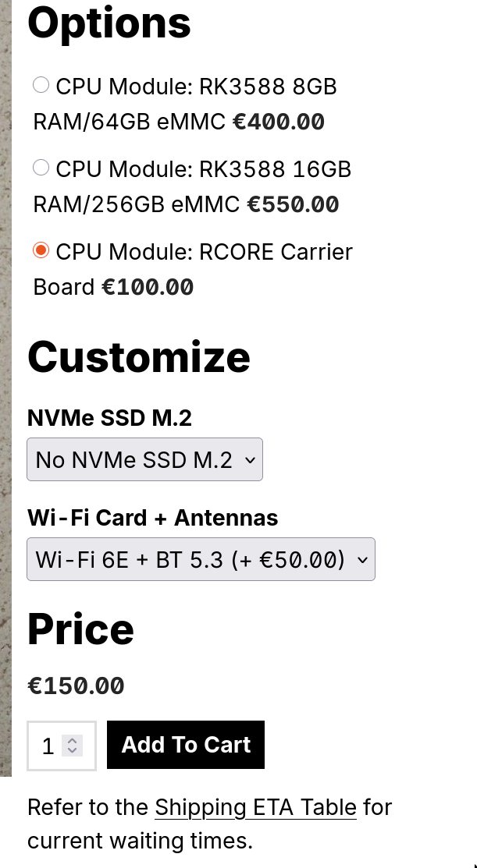The height and width of the screenshot is (868, 477).
Task: Click the Customize section heading
Action: [x=139, y=357]
